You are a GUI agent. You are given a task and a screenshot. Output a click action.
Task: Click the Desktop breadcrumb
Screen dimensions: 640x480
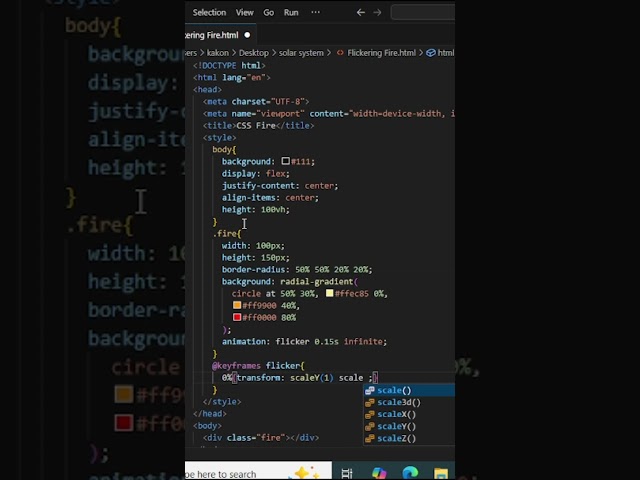253,53
